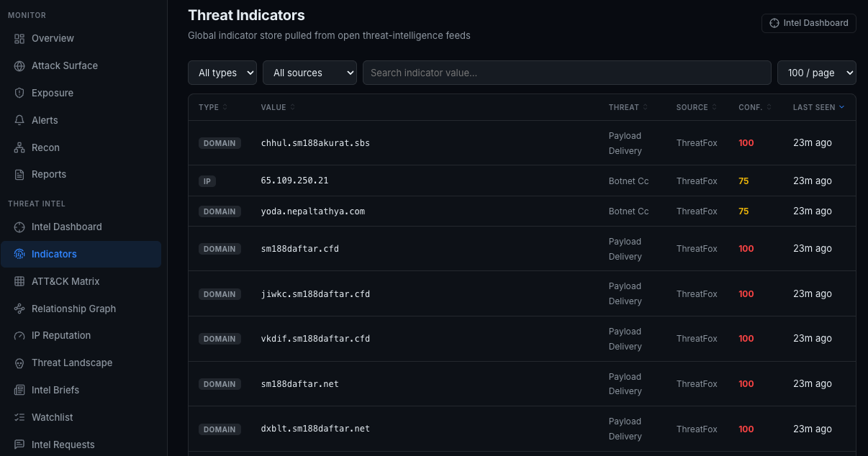868x456 pixels.
Task: Click Botnet Cc threat in yoda.nepaltathya.com row
Action: point(629,211)
